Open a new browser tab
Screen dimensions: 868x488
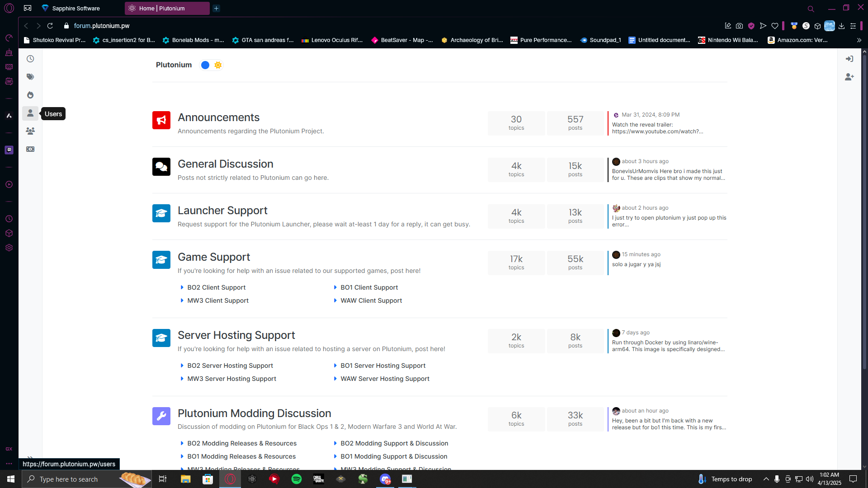coord(217,8)
